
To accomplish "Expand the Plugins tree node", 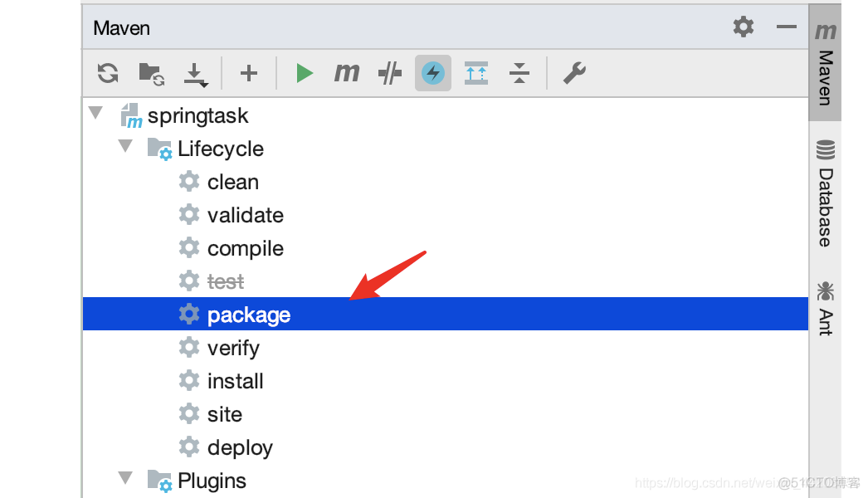I will coord(125,478).
